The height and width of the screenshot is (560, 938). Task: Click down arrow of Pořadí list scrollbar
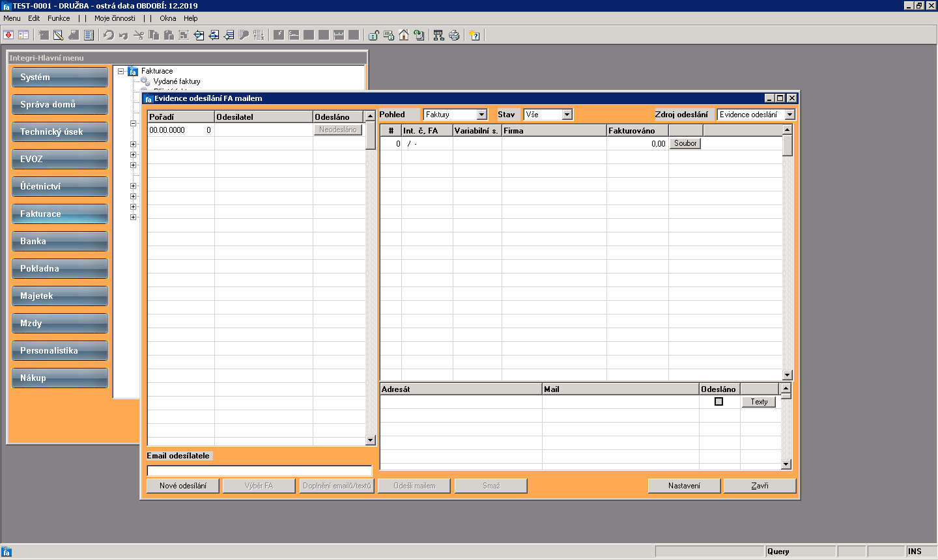[x=371, y=440]
